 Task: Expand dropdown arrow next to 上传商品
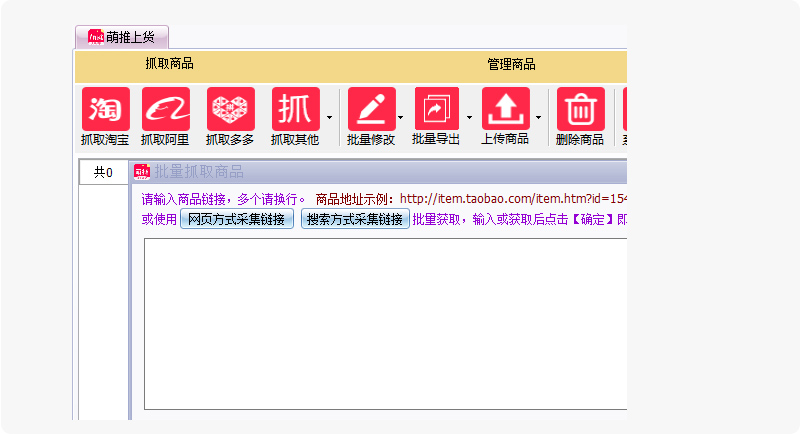coord(538,118)
